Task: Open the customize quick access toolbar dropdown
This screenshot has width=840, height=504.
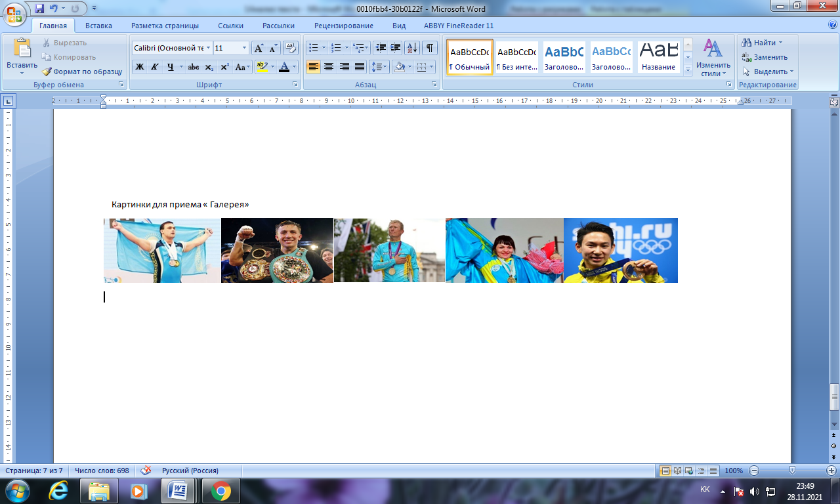Action: point(94,9)
